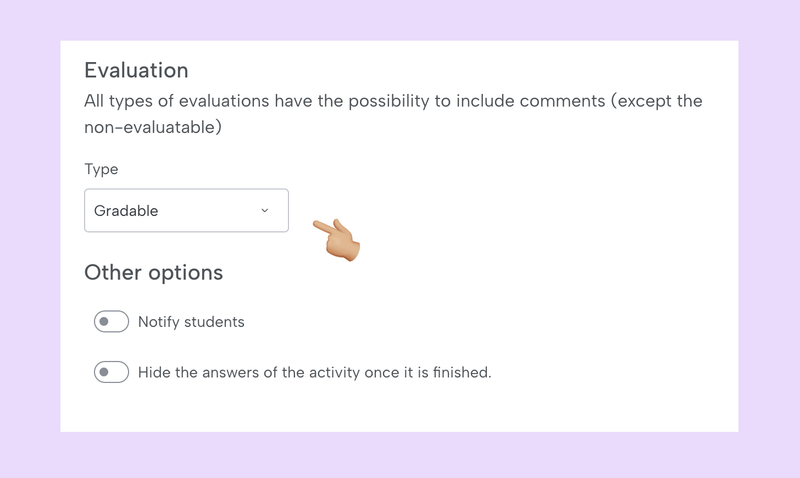Select the Gradable value text
Viewport: 800px width, 478px height.
point(126,211)
